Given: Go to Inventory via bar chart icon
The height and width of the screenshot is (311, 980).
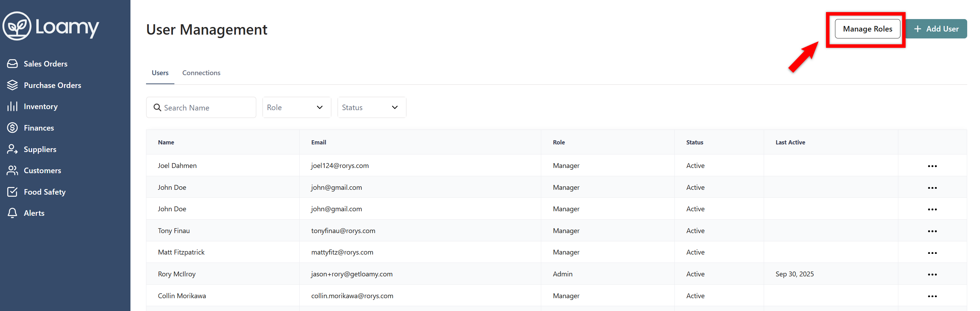Looking at the screenshot, I should [12, 107].
